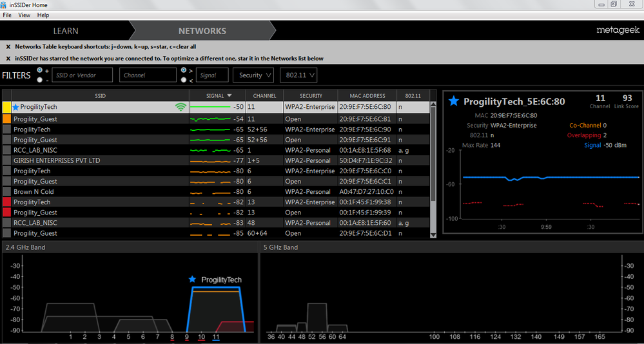Open the View menu

click(x=24, y=15)
